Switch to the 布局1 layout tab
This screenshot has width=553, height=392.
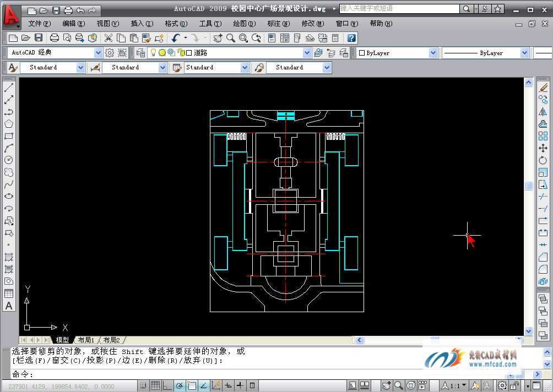pyautogui.click(x=86, y=340)
